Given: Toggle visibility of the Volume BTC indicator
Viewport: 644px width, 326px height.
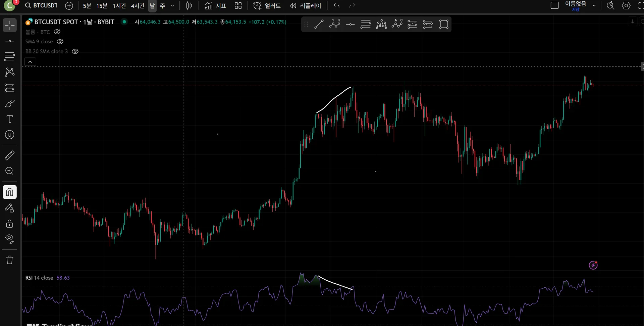Looking at the screenshot, I should [57, 32].
